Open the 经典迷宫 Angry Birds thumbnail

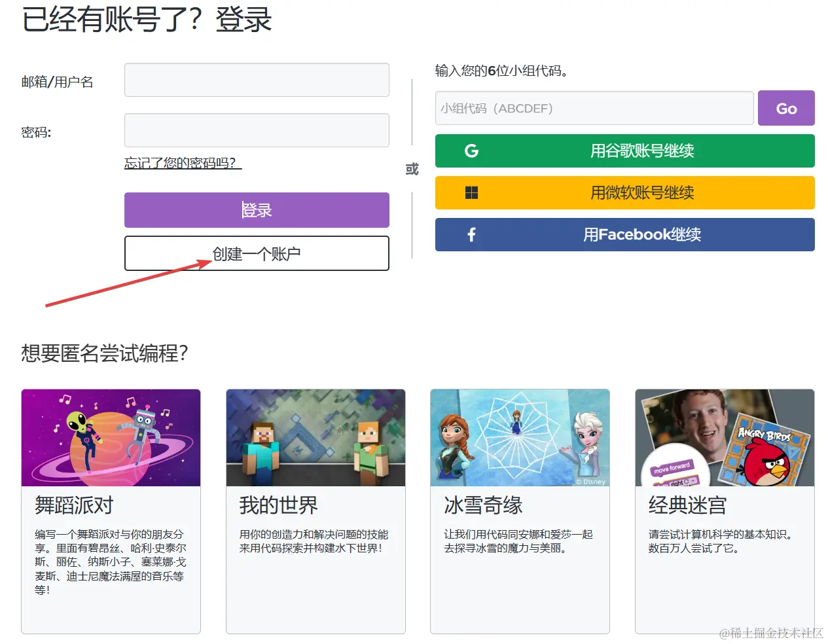point(725,437)
